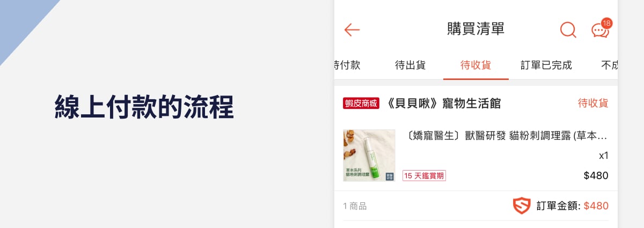
Task: Open 《貝貝啾》寵物生活館 shop page
Action: [x=444, y=104]
